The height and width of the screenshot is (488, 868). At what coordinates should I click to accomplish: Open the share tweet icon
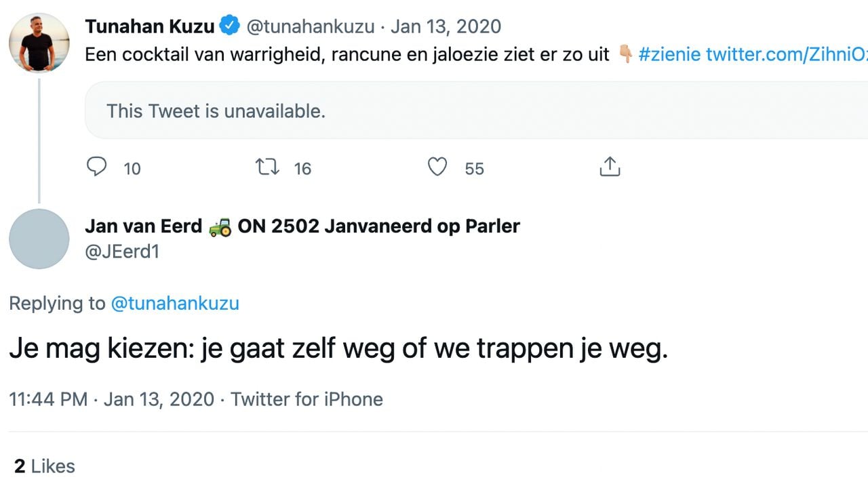[610, 167]
